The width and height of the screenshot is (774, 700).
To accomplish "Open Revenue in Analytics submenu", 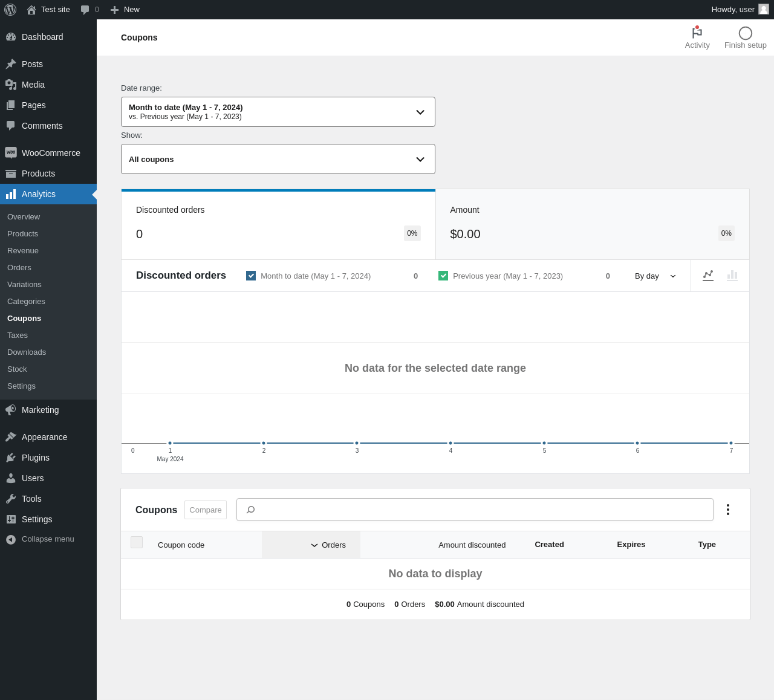I will point(23,251).
